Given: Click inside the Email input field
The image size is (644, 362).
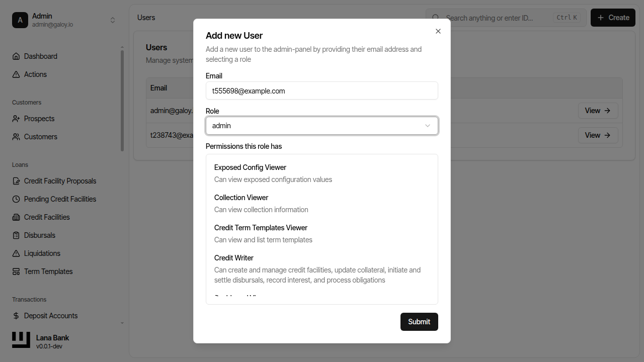Looking at the screenshot, I should click(321, 90).
